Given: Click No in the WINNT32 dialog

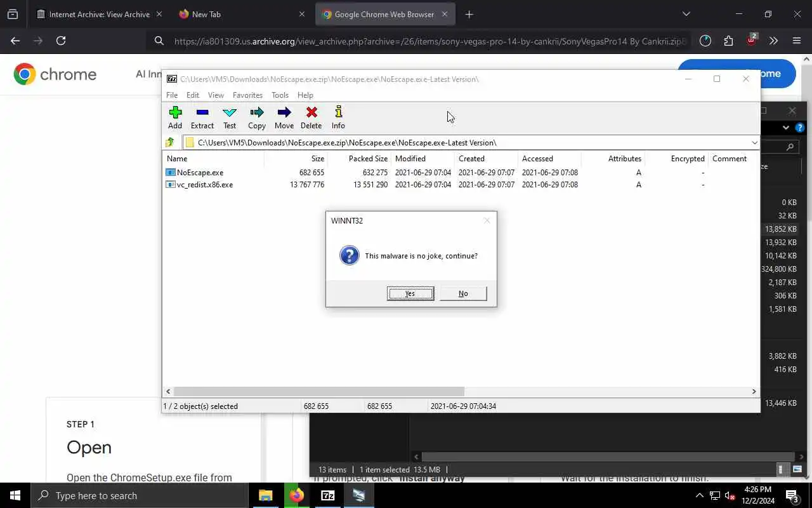Looking at the screenshot, I should [x=463, y=293].
